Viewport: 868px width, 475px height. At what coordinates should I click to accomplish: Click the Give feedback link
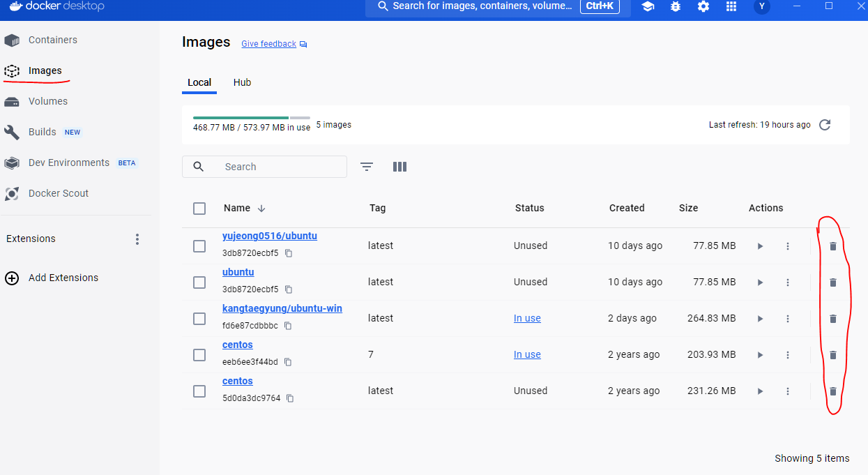(268, 44)
